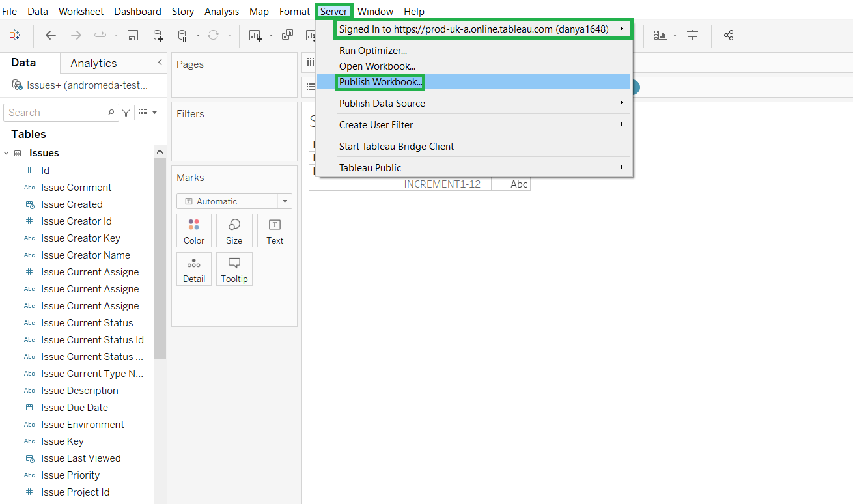Select Run Optimizer from the Server menu
The height and width of the screenshot is (504, 853).
pos(372,50)
